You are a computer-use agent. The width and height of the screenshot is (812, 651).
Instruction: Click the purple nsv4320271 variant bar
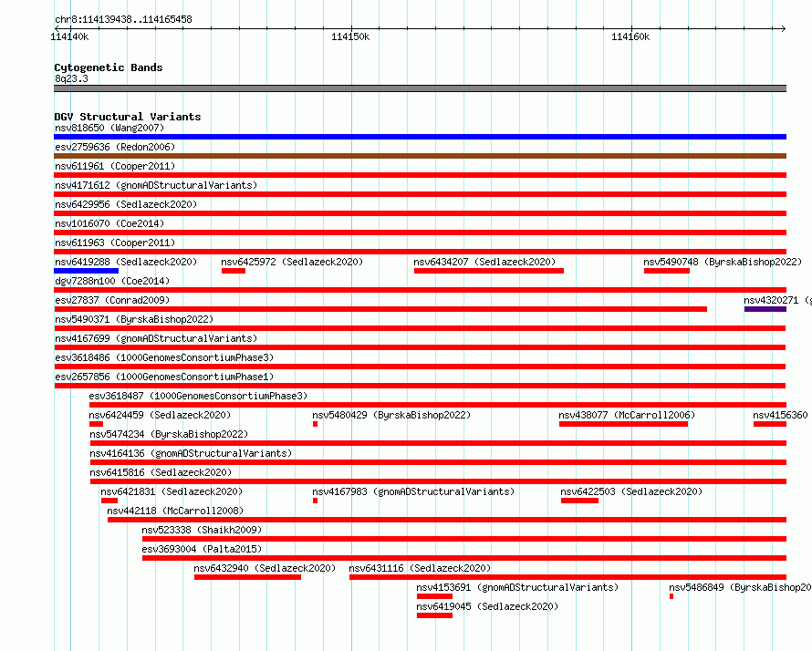[765, 309]
